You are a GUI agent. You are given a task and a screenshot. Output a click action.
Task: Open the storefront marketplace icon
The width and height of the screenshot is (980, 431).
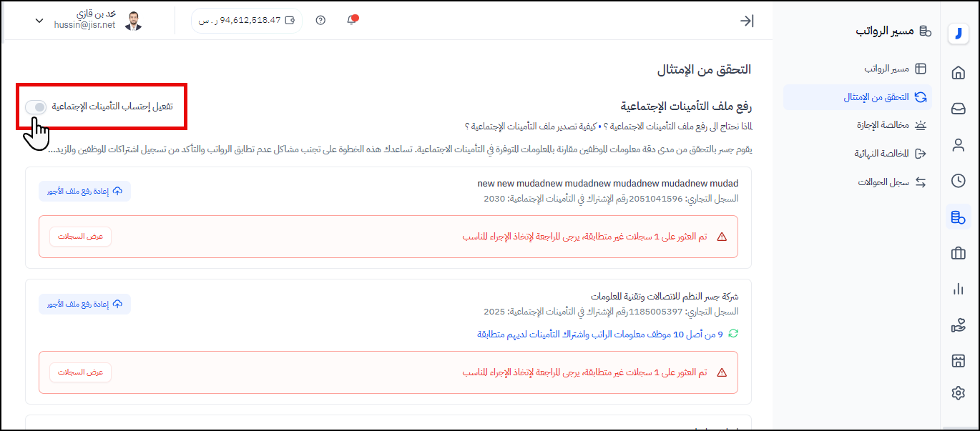pyautogui.click(x=958, y=361)
